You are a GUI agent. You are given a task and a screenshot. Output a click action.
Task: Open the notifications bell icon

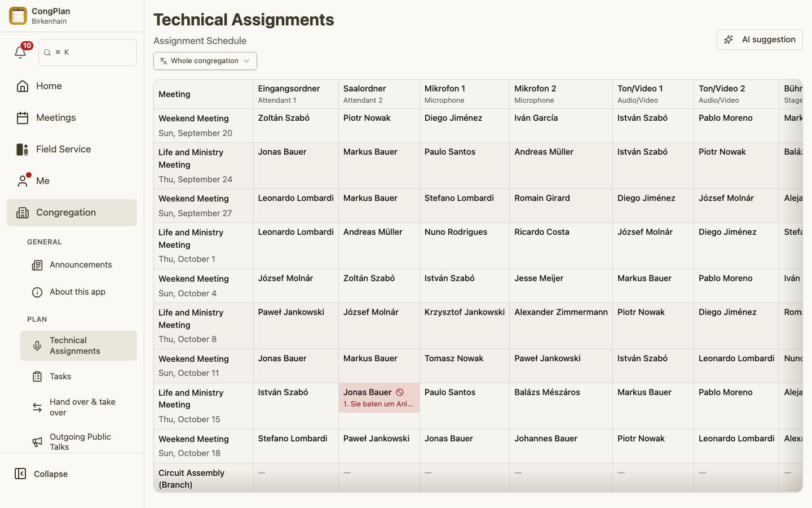(x=20, y=52)
